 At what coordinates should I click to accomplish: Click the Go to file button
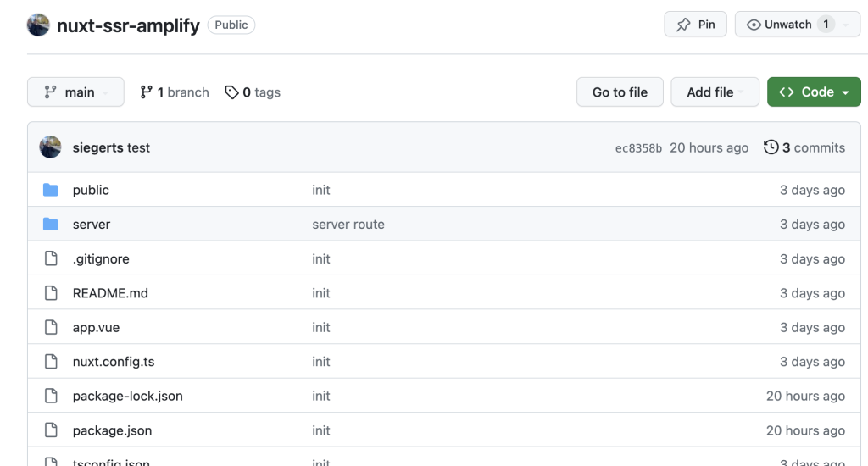(620, 92)
